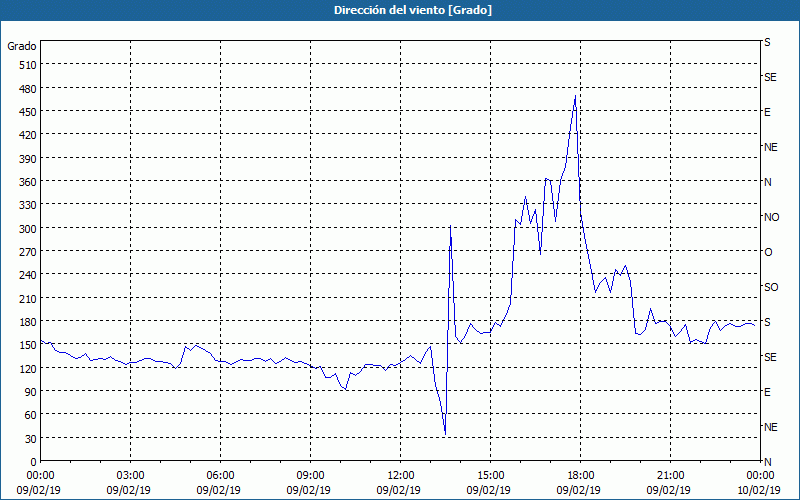Choose the 180 y-axis tick label

(x=28, y=322)
